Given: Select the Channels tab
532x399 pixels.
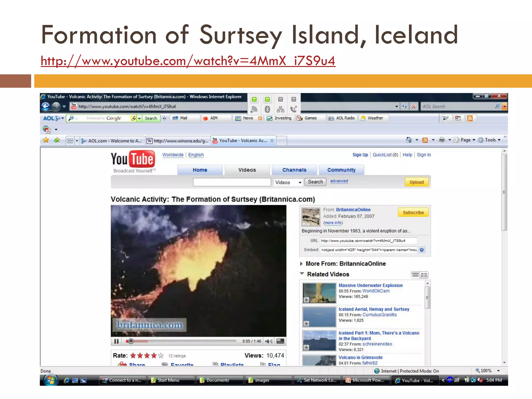Looking at the screenshot, I should point(294,170).
